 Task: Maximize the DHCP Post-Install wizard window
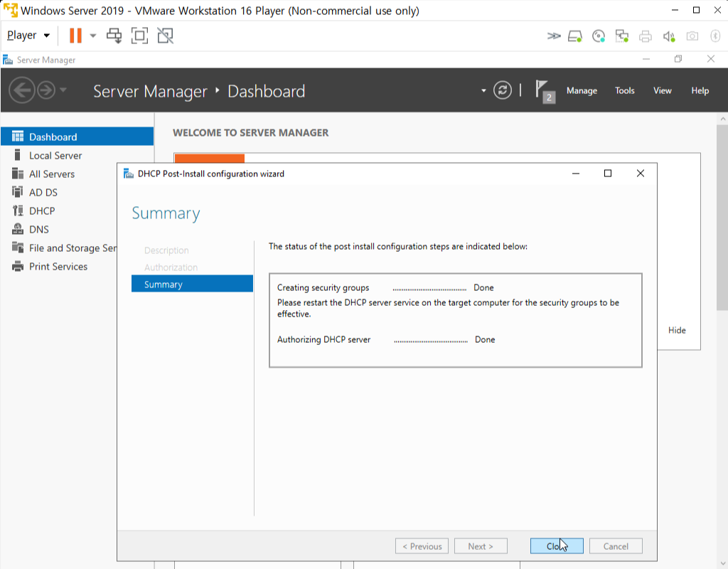(607, 174)
